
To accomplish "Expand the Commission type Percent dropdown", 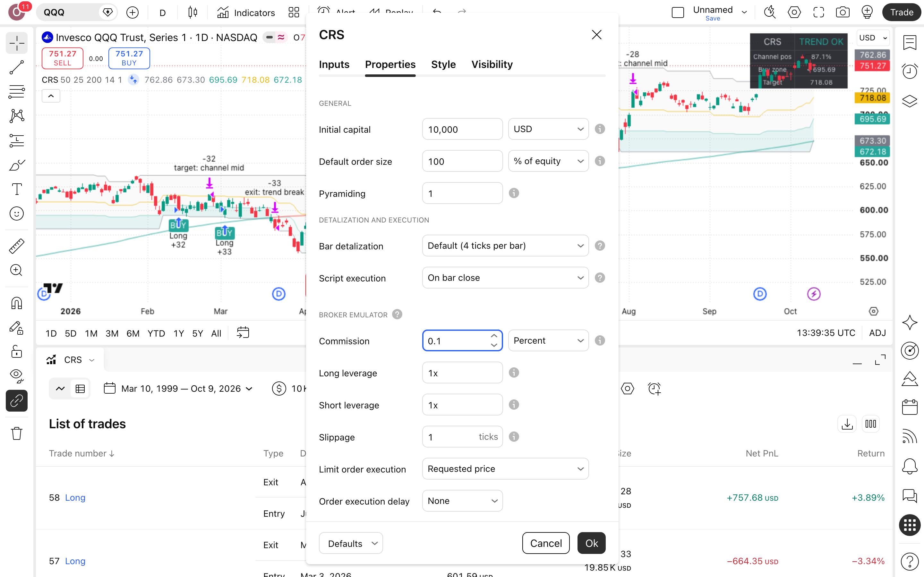I will pyautogui.click(x=548, y=340).
